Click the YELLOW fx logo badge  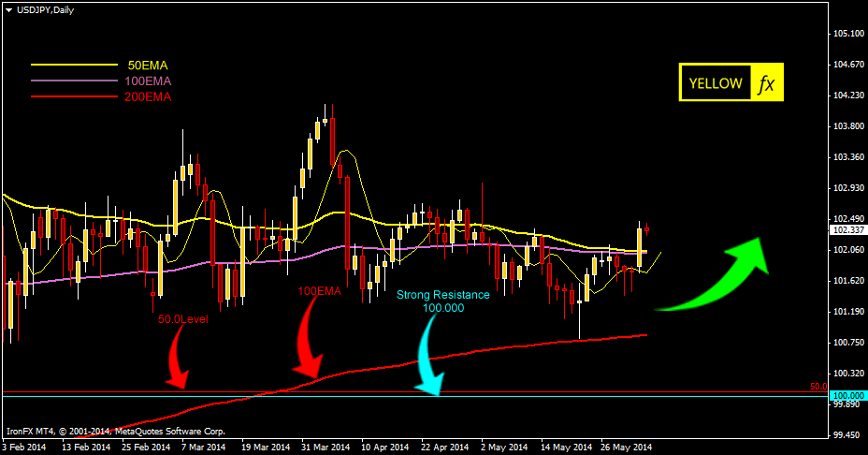point(731,83)
